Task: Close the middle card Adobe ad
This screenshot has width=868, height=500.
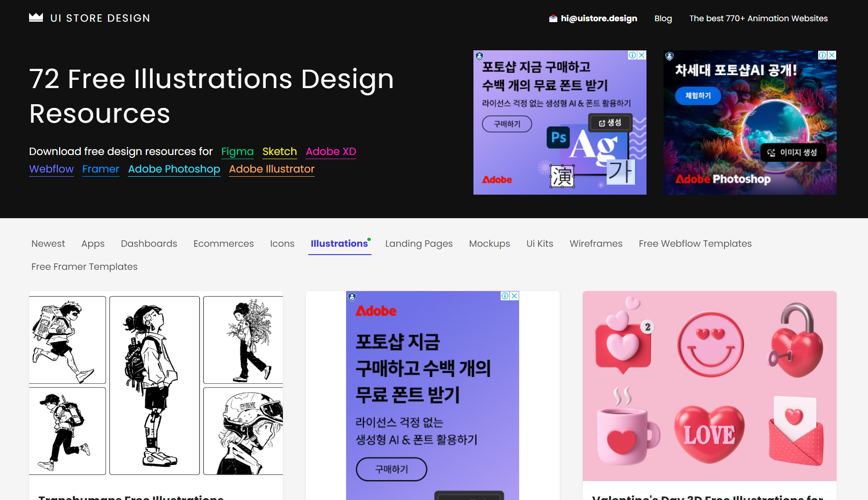Action: pos(515,296)
